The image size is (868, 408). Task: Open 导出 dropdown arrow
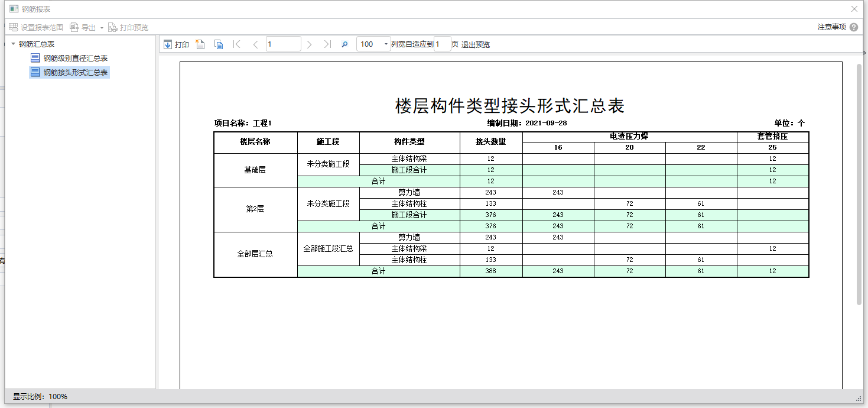[x=101, y=28]
